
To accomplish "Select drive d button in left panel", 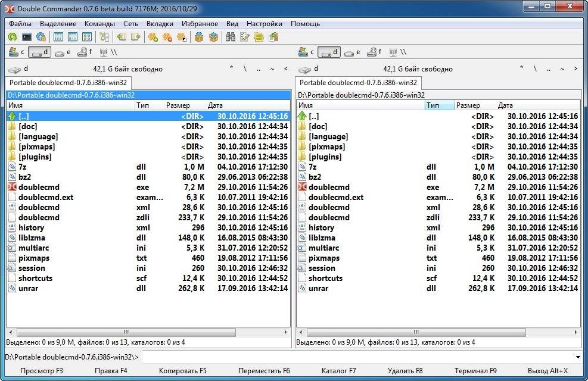I will click(39, 52).
